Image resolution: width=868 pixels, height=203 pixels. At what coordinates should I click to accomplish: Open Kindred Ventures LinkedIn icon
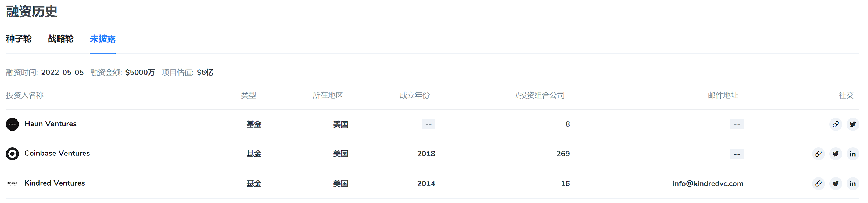(852, 183)
